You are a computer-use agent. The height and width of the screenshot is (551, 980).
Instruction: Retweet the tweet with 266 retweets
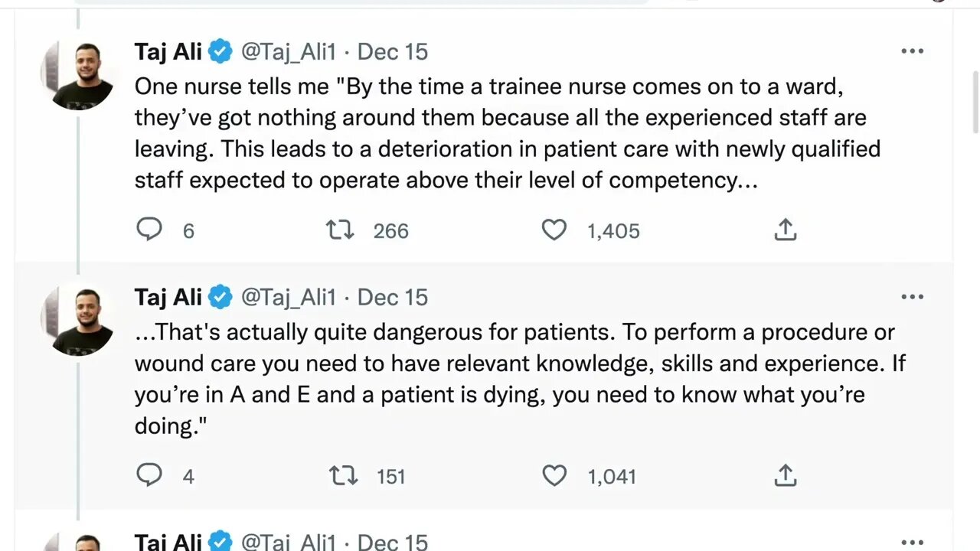point(340,230)
